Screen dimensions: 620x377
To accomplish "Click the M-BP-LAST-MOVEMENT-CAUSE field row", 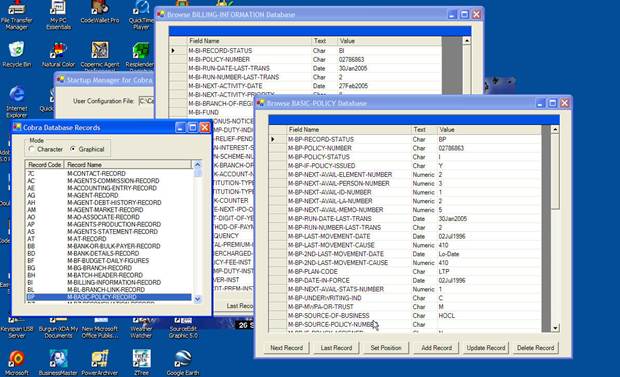I will click(405, 245).
